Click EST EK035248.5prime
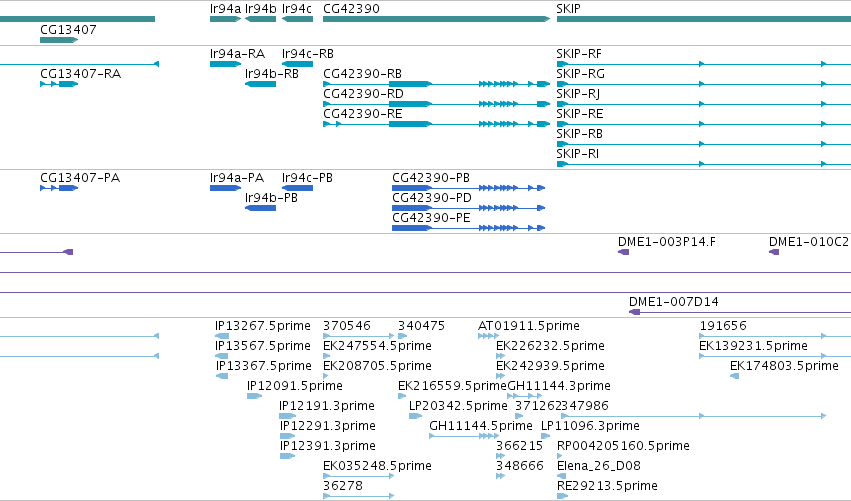The width and height of the screenshot is (851, 501). [x=377, y=467]
